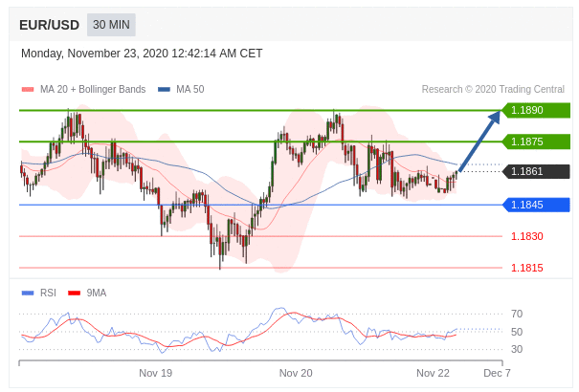The height and width of the screenshot is (392, 579).
Task: Click the 'Research © 2020 Trading Central' credit
Action: pyautogui.click(x=493, y=89)
